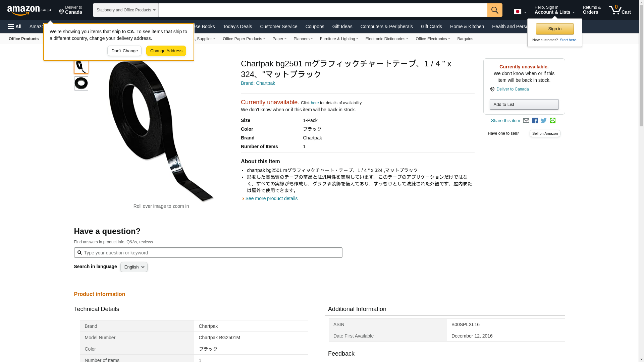Open Today's Deals nav item
Image resolution: width=644 pixels, height=362 pixels.
(x=237, y=26)
